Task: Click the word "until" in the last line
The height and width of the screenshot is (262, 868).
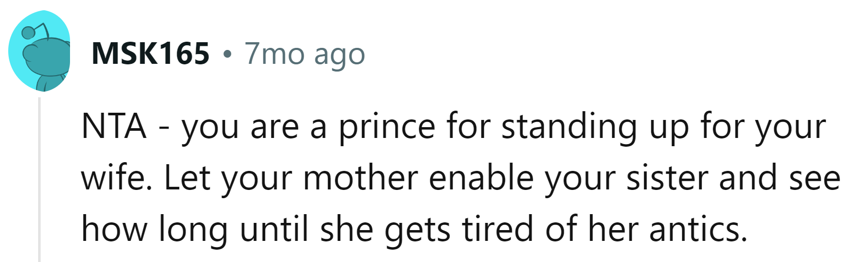Action: coord(274,229)
